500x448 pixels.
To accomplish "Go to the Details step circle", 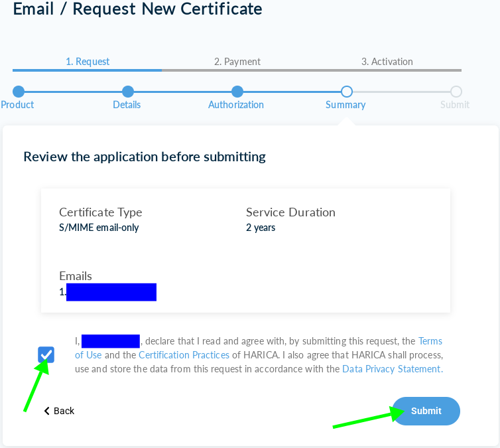I will pos(128,92).
